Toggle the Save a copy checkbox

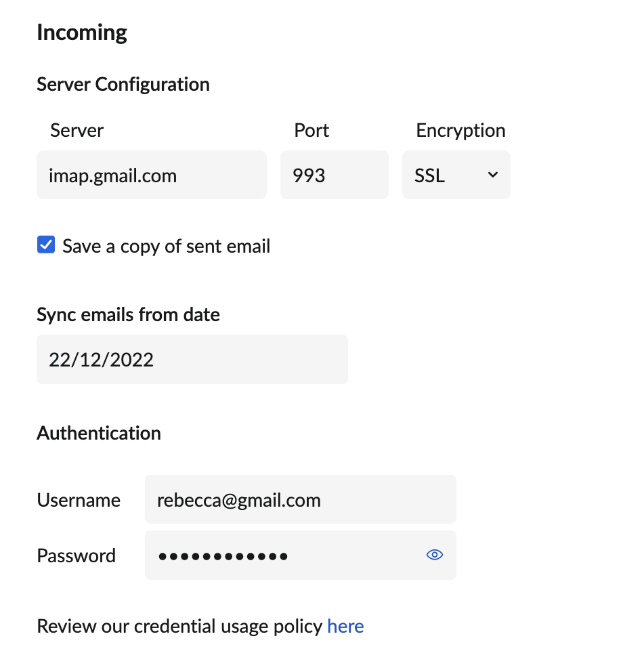pos(46,245)
